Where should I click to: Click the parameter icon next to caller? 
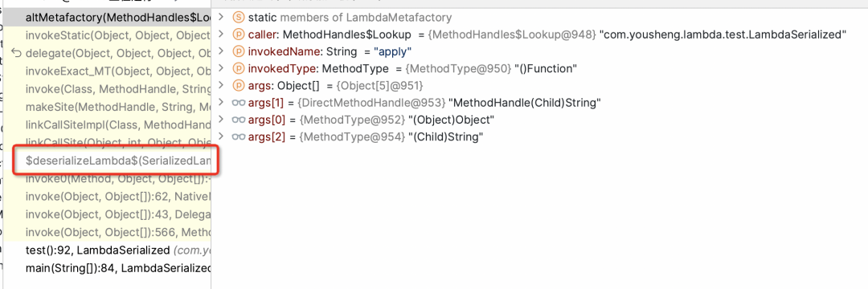[239, 35]
